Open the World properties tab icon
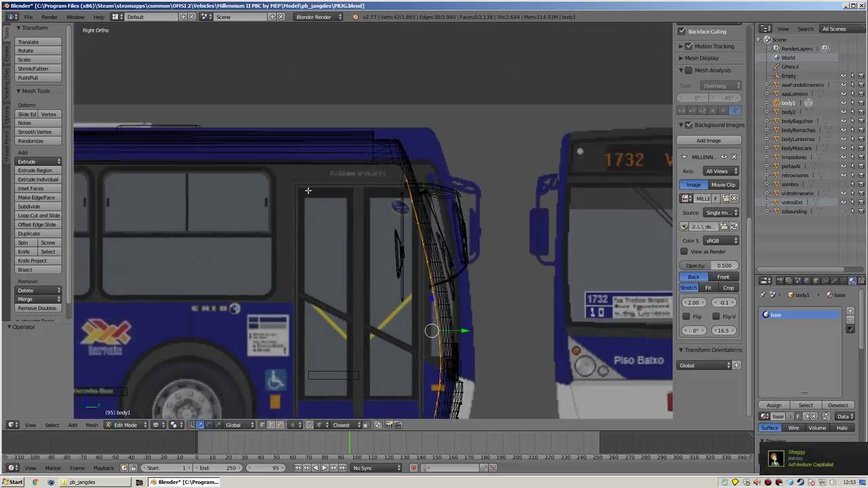 [x=806, y=281]
